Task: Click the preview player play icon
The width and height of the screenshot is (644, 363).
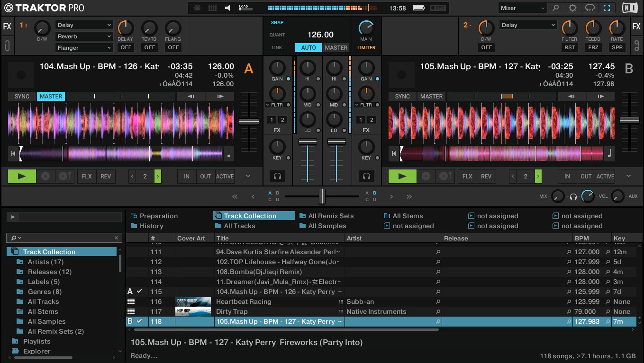Action: pos(13,217)
